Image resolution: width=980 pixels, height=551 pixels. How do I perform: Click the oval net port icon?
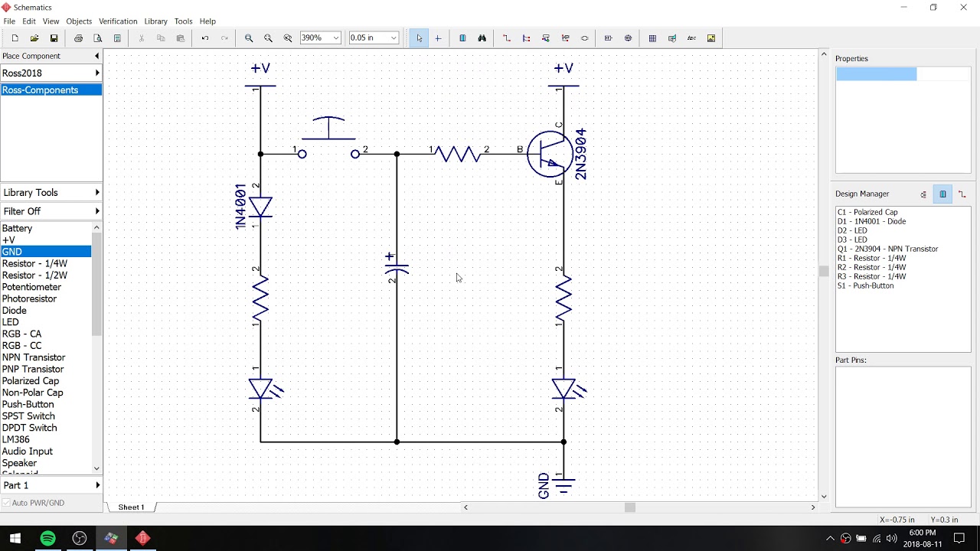585,38
